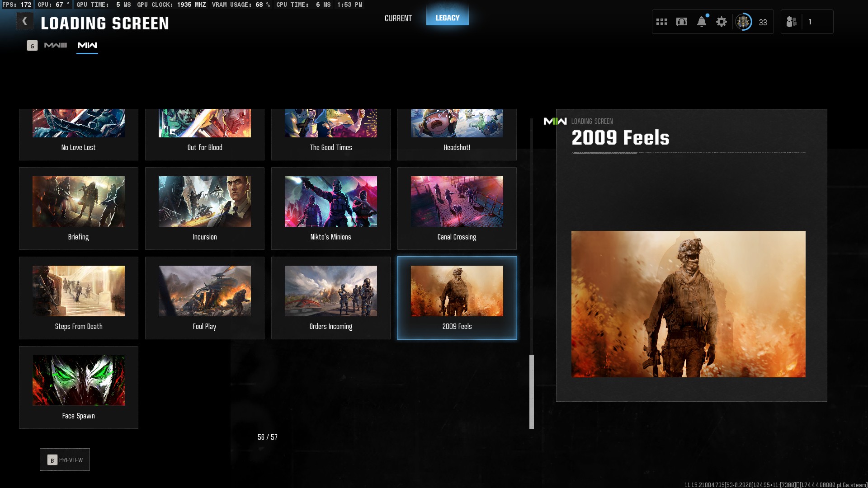Click the 56 / 57 item counter
This screenshot has width=868, height=488.
coord(268,437)
